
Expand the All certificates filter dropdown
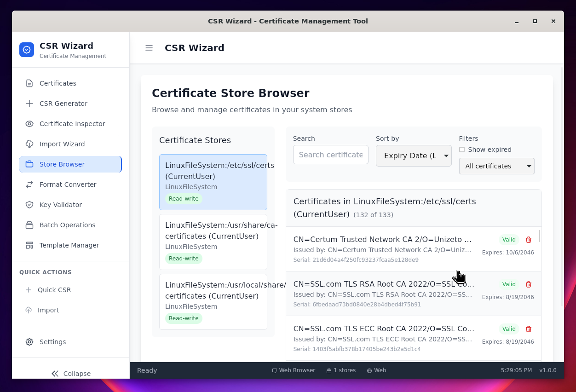pyautogui.click(x=496, y=166)
